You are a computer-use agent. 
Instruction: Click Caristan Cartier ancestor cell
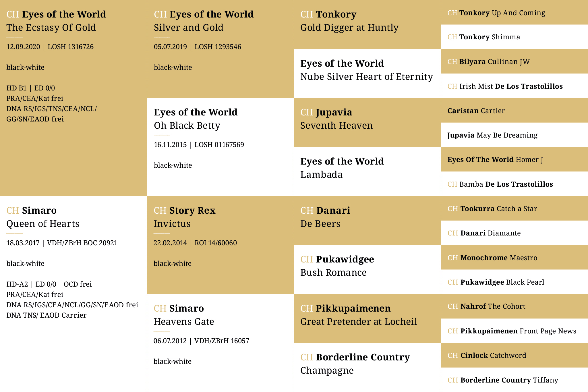pyautogui.click(x=476, y=111)
